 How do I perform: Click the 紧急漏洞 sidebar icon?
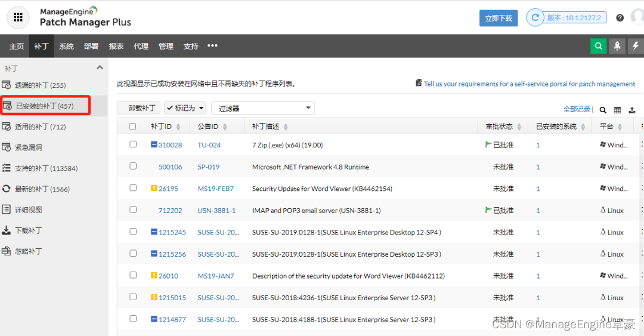6,147
